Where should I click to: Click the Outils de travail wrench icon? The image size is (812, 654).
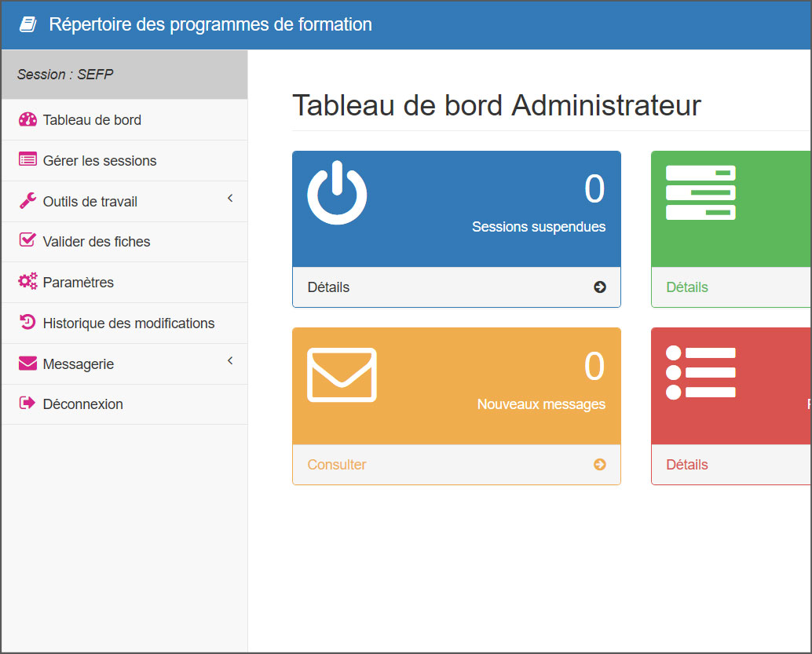28,200
